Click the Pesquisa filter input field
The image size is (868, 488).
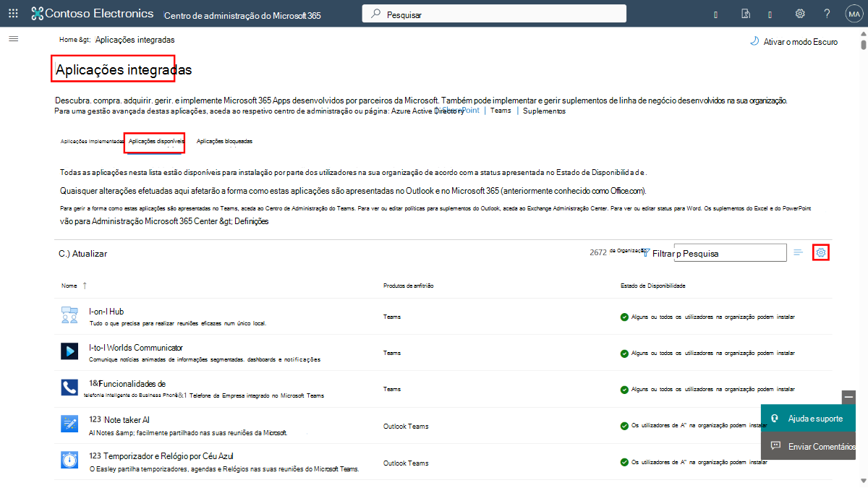point(730,252)
